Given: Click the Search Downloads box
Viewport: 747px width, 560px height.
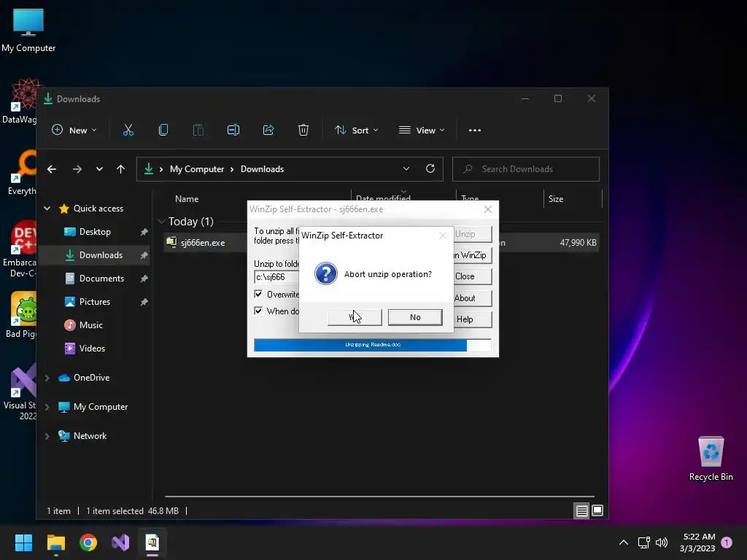Looking at the screenshot, I should pos(526,169).
